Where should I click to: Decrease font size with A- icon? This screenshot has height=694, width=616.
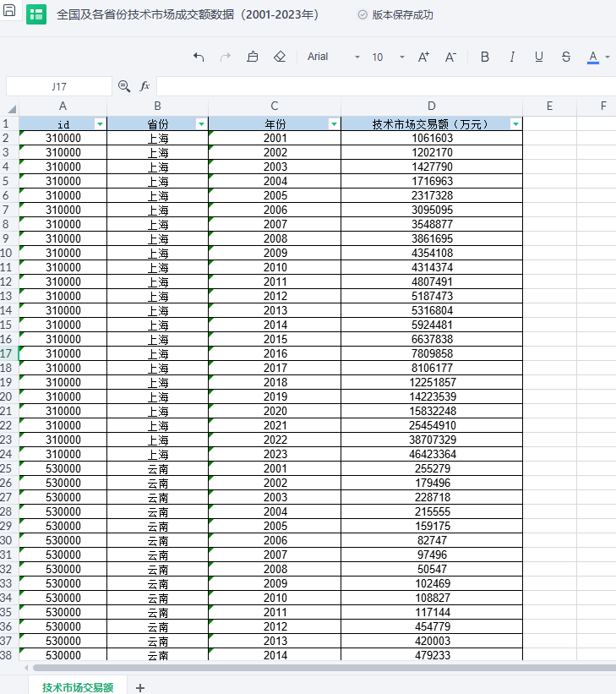(450, 57)
